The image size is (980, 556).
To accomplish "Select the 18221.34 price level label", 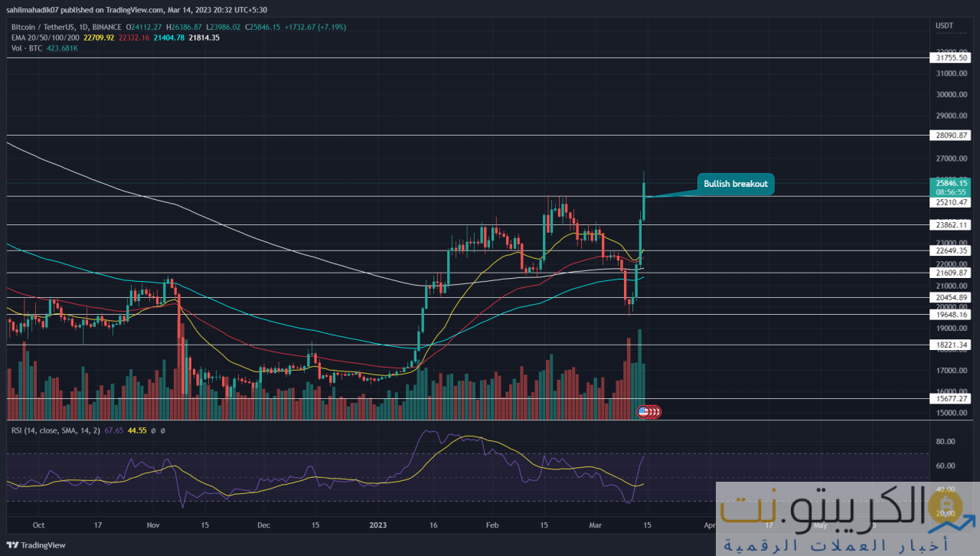I will (x=952, y=345).
